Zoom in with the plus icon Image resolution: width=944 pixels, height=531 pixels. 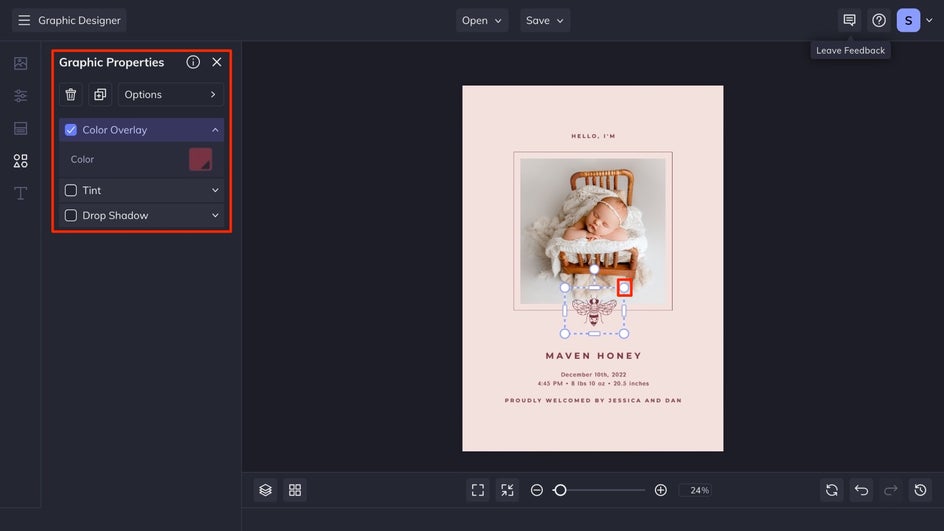coord(660,490)
